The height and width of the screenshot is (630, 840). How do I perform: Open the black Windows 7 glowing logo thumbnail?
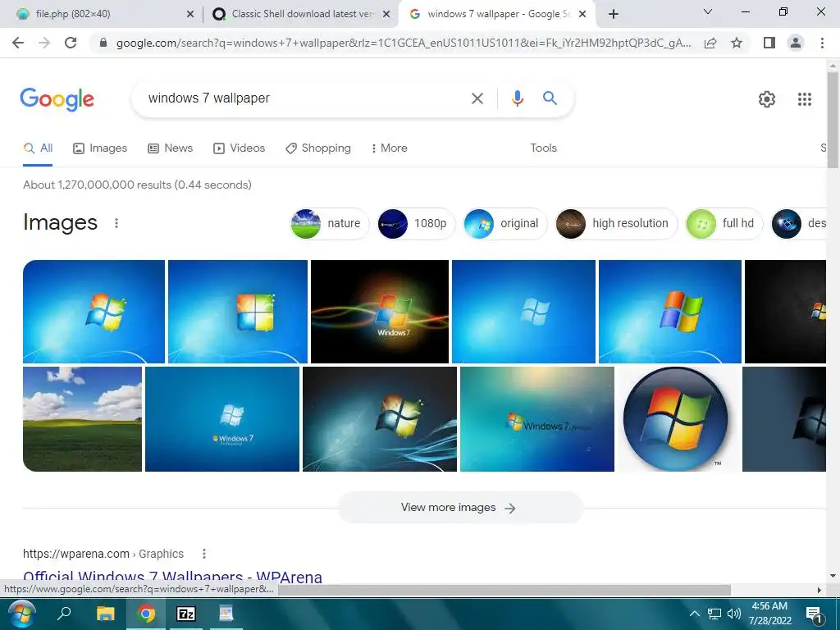click(379, 312)
